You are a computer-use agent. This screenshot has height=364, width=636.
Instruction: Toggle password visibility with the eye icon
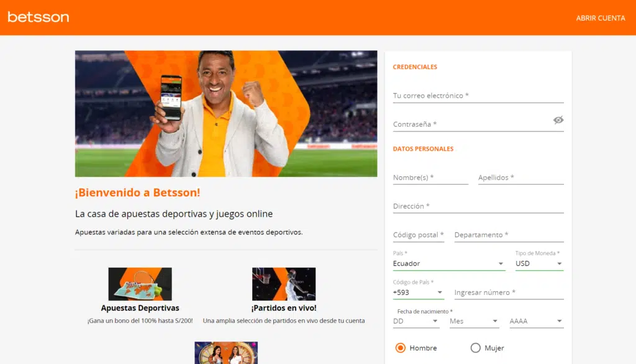point(558,120)
